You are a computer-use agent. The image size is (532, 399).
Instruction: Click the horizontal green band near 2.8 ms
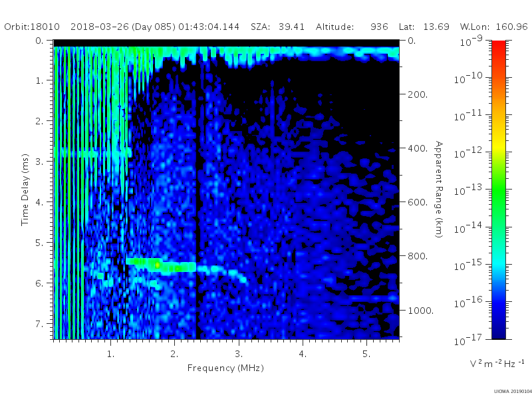[92, 152]
